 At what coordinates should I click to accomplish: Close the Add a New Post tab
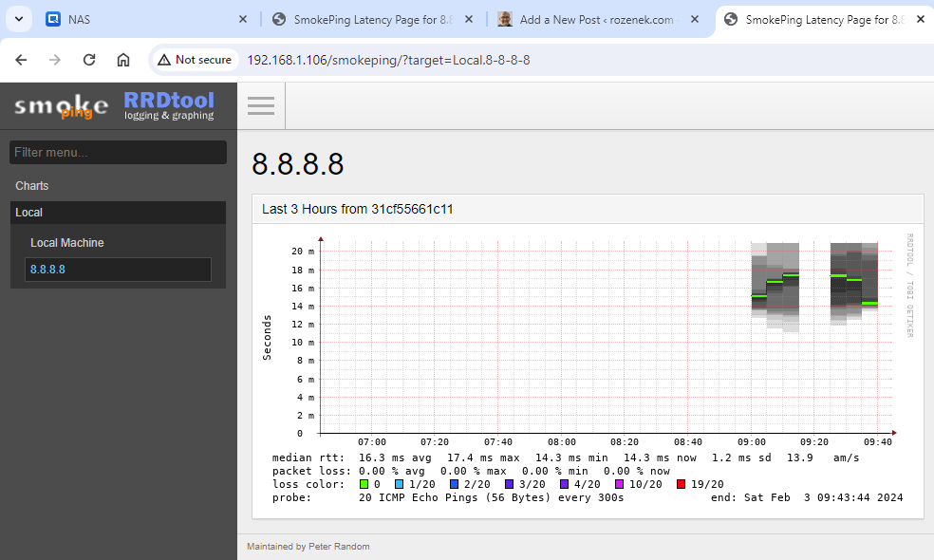[x=695, y=20]
